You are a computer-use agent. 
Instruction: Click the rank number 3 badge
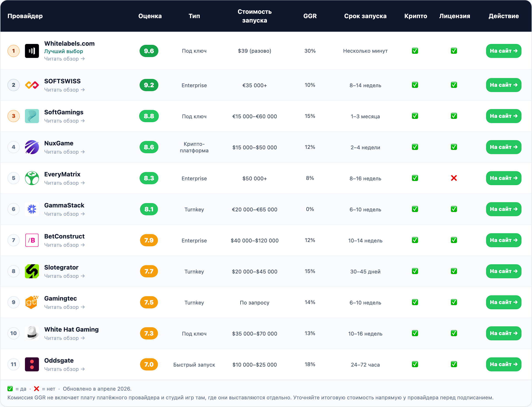pyautogui.click(x=14, y=116)
